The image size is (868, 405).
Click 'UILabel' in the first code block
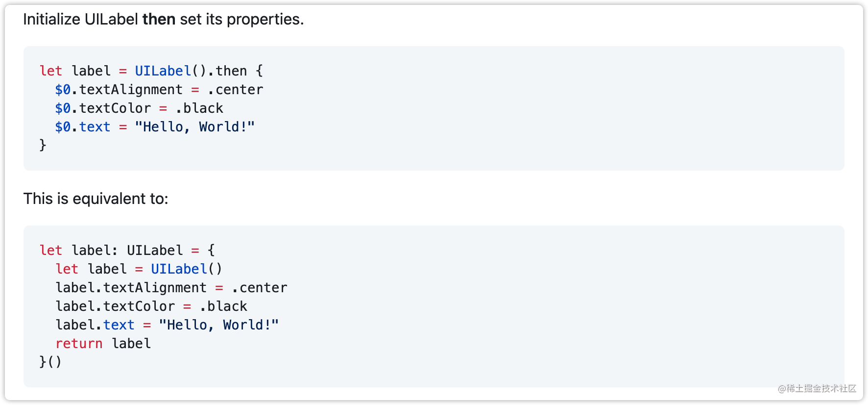pos(163,71)
